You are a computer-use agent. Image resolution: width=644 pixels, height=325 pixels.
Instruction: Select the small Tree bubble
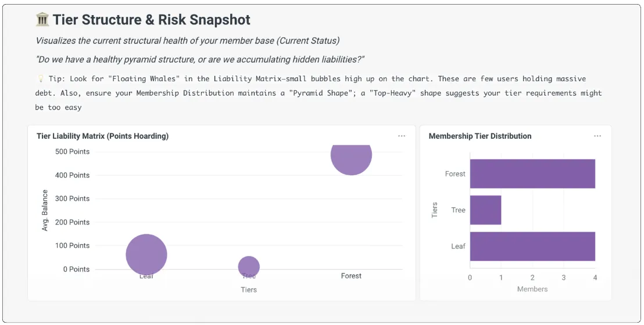[249, 266]
